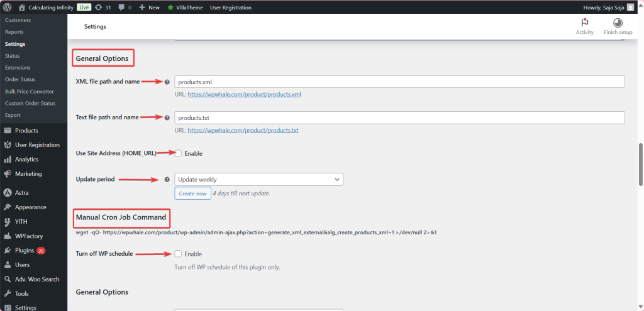Click User Registration in the admin bar
The height and width of the screenshot is (311, 644).
tap(230, 8)
